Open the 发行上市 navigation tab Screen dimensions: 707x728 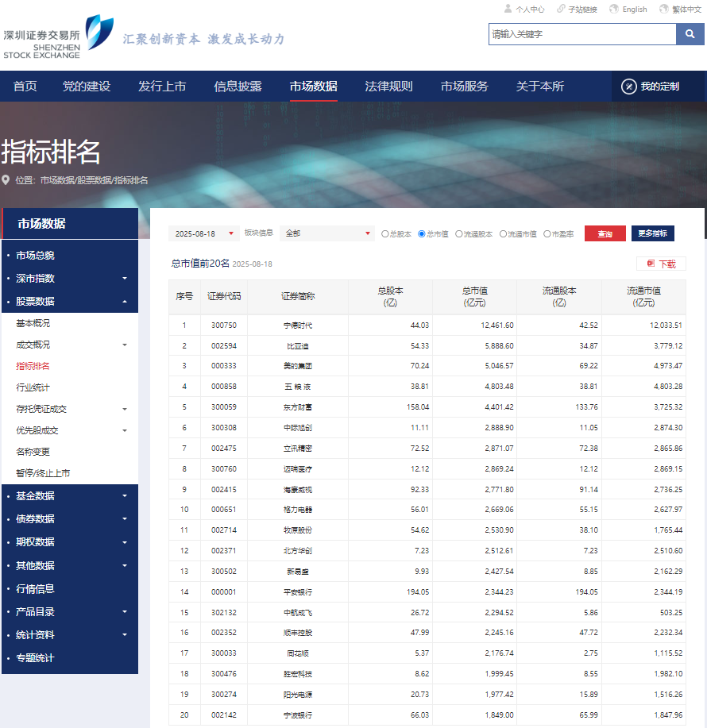(162, 87)
